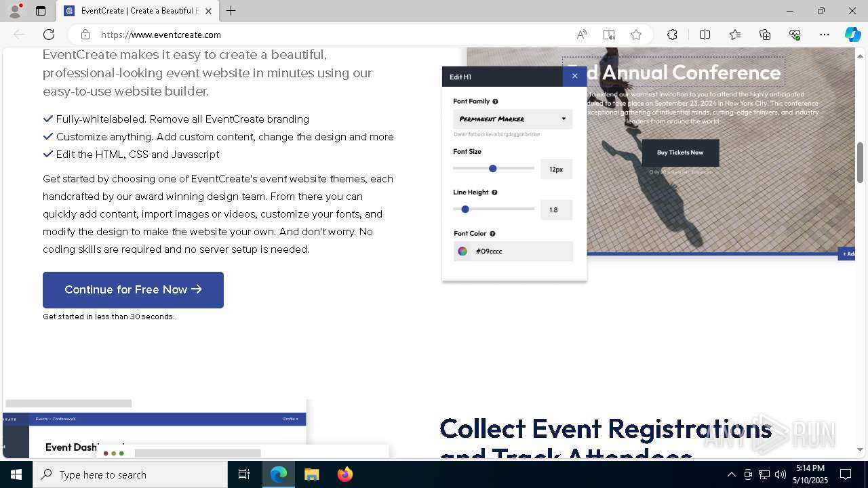The image size is (868, 488).
Task: Click the taskbar search box
Action: (x=130, y=474)
